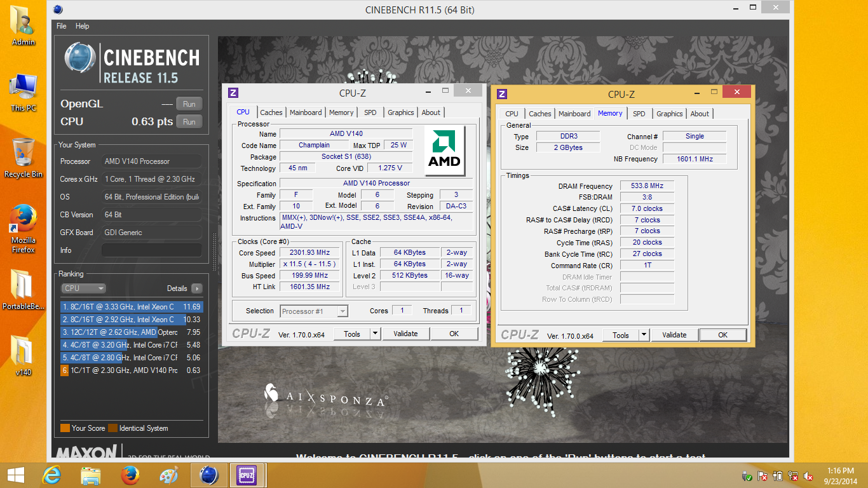Click the clock showing 1:16 PM in the taskbar
The image size is (868, 488).
(x=841, y=471)
